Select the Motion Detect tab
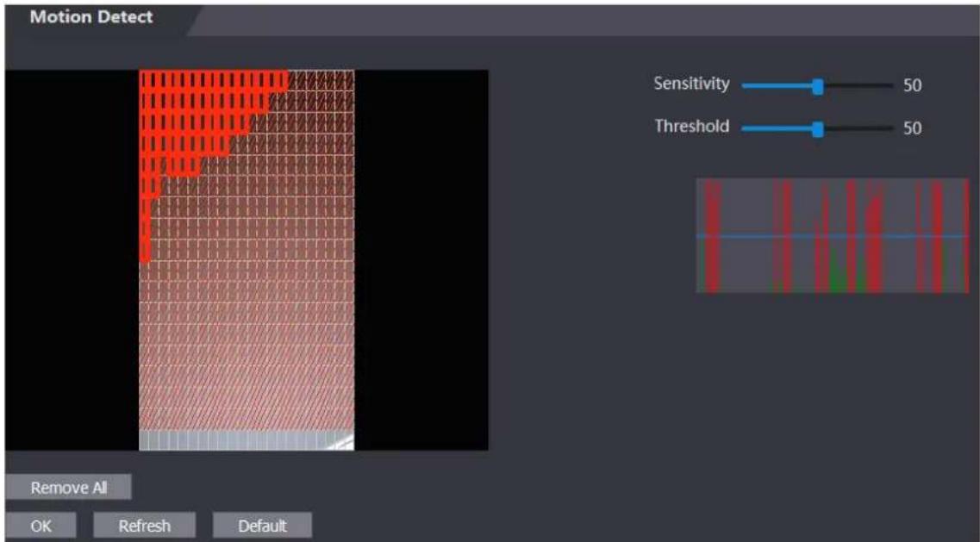The height and width of the screenshot is (542, 980). tap(91, 17)
